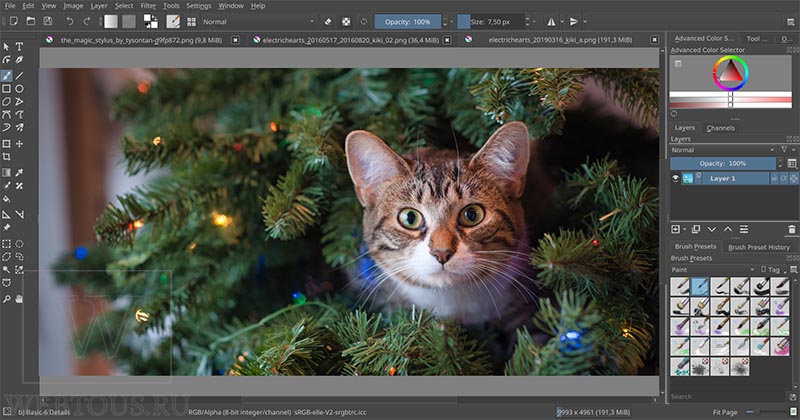Select the Line tool in the toolbox
The height and width of the screenshot is (420, 800).
[19, 76]
